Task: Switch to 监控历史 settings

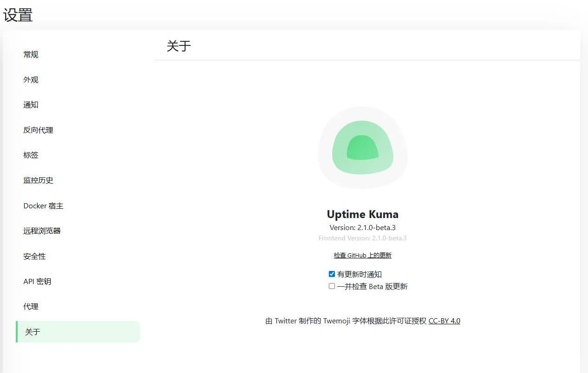Action: 39,180
